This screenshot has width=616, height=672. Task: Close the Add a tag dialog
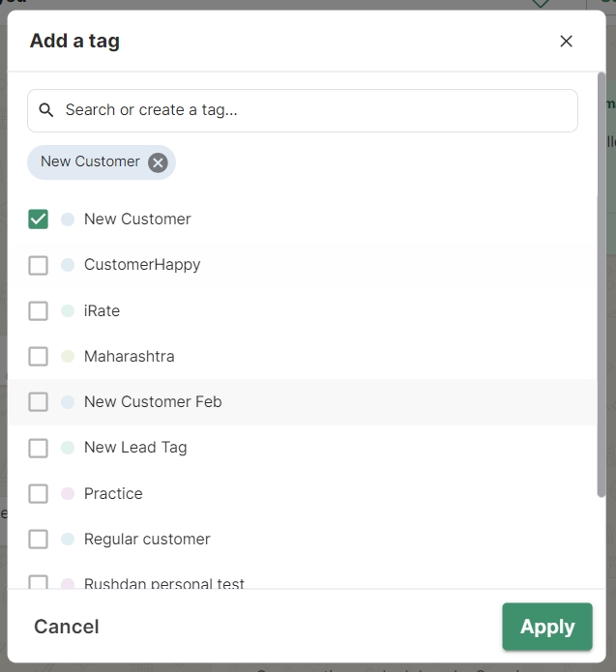pos(566,41)
